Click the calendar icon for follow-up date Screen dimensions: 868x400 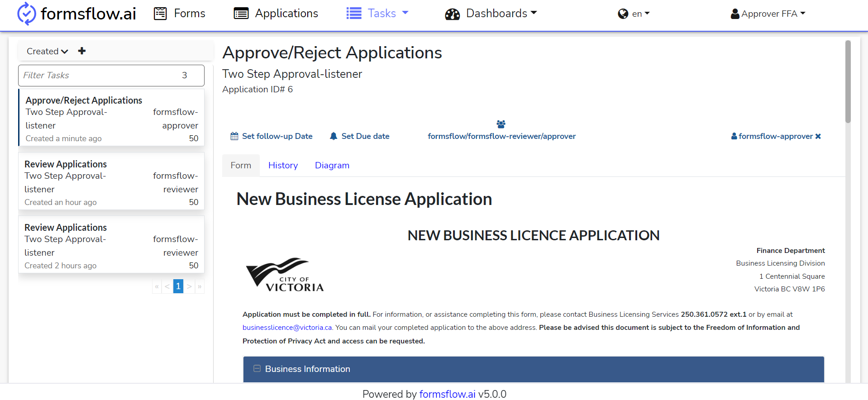point(234,136)
